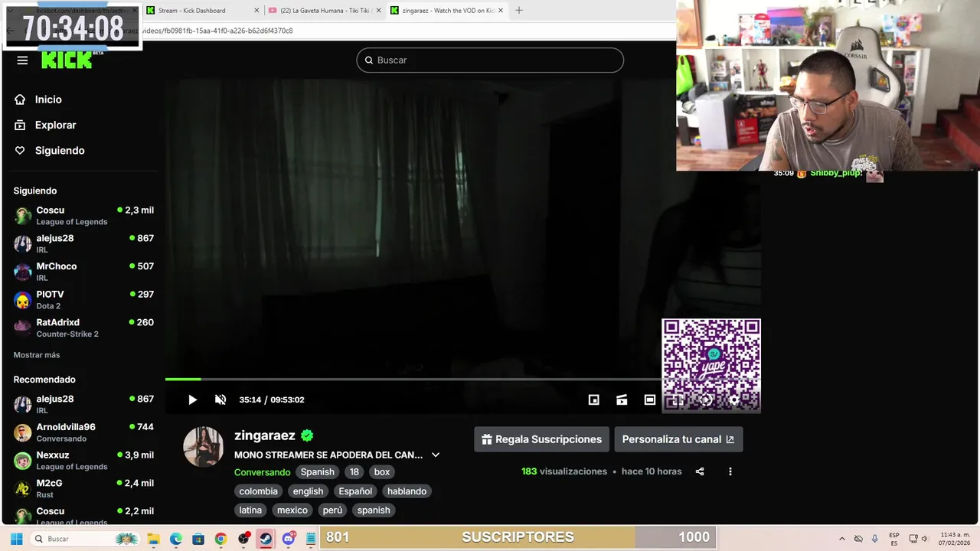The height and width of the screenshot is (551, 980).
Task: Open RatAdrixd Counter-Strike 2 channel
Action: tap(83, 328)
